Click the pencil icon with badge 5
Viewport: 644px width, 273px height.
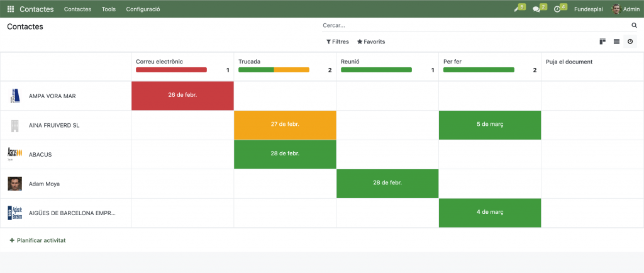(517, 9)
